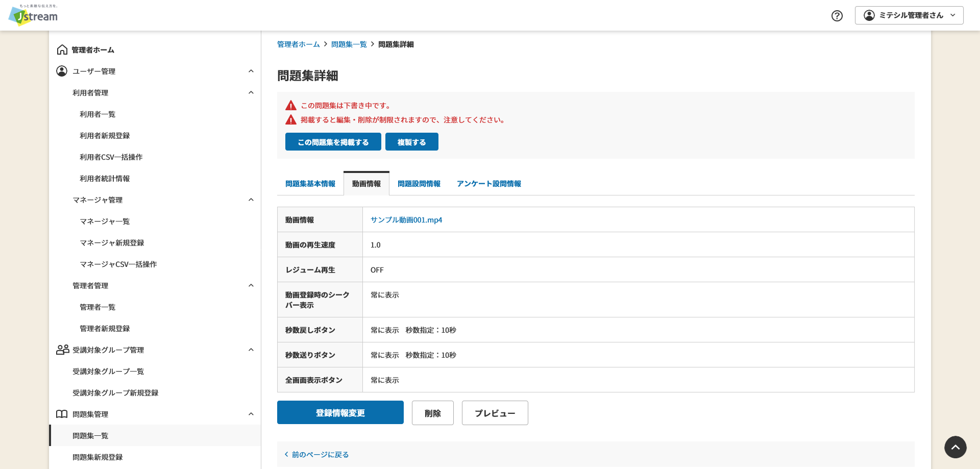Screen dimensions: 980x469
Task: Click back chevron beside 前のページに戻る
Action: [286, 454]
